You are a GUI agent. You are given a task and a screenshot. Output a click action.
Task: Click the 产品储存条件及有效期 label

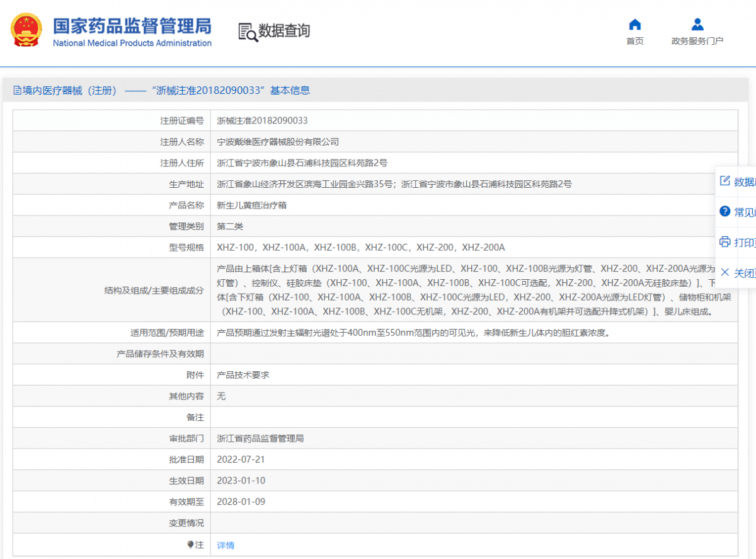pos(161,354)
